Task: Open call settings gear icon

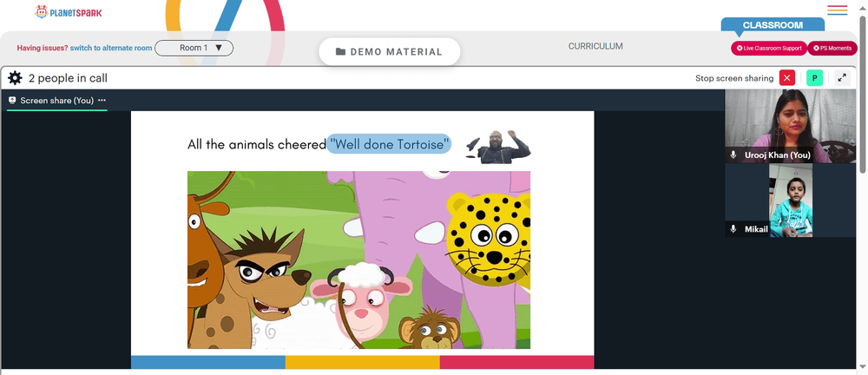Action: click(x=15, y=78)
